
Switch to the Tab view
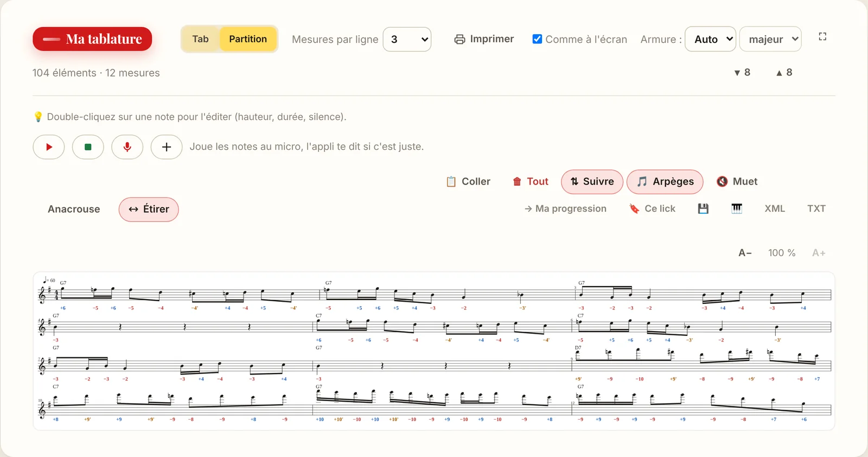tap(201, 39)
